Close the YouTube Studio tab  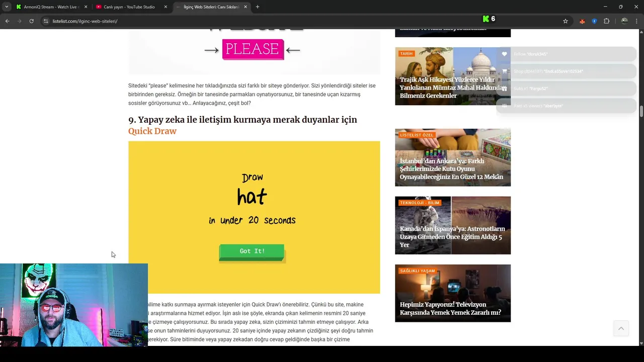coord(166,7)
